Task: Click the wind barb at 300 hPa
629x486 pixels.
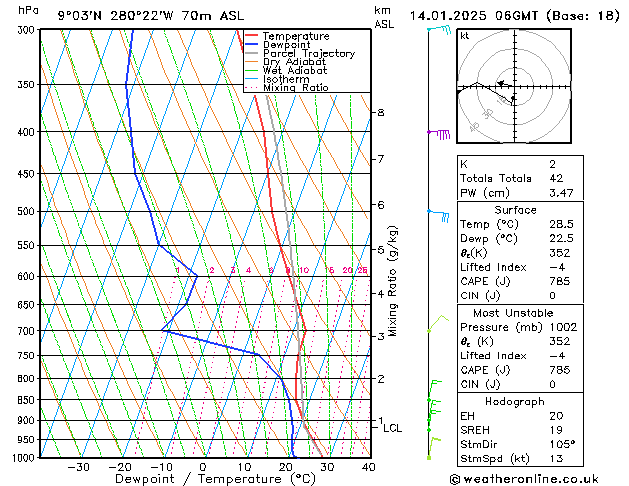Action: tap(439, 29)
